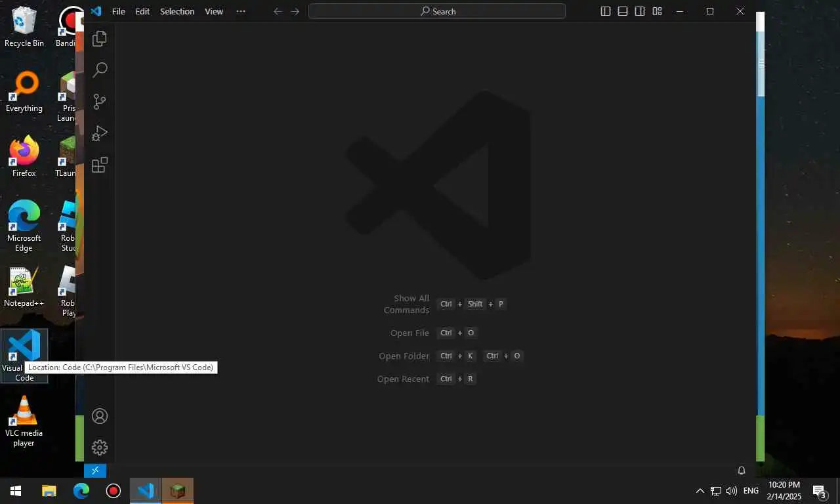840x504 pixels.
Task: Open the network icon in system tray
Action: coord(716,490)
